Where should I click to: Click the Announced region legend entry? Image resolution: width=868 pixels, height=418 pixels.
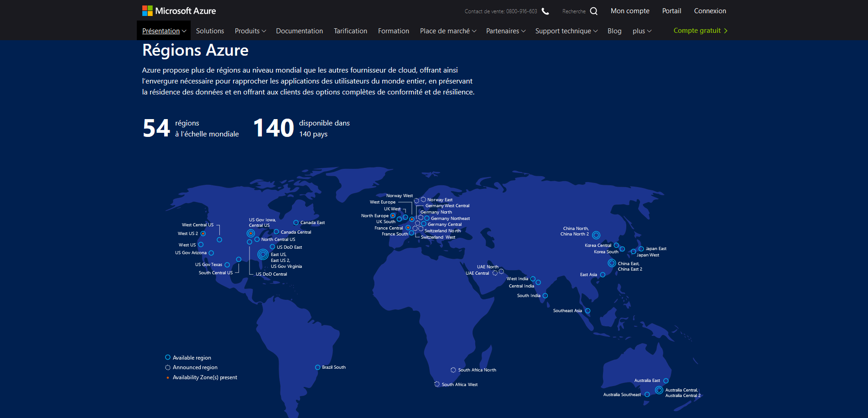point(191,367)
